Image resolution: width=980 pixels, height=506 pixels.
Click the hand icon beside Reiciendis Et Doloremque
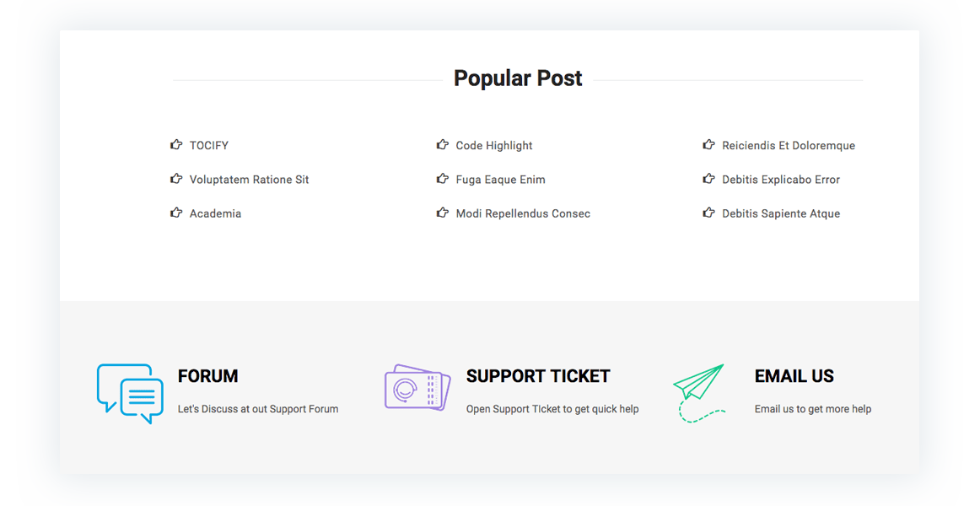[x=708, y=144]
